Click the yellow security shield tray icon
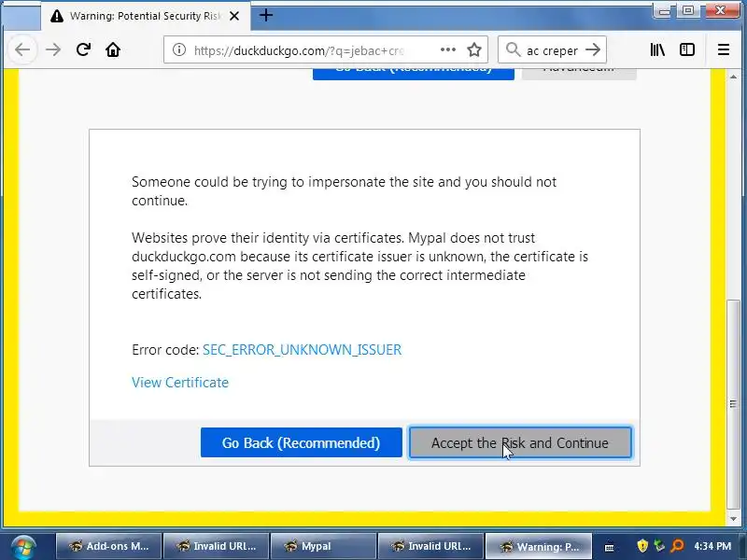Viewport: 747px width, 560px height. [642, 546]
